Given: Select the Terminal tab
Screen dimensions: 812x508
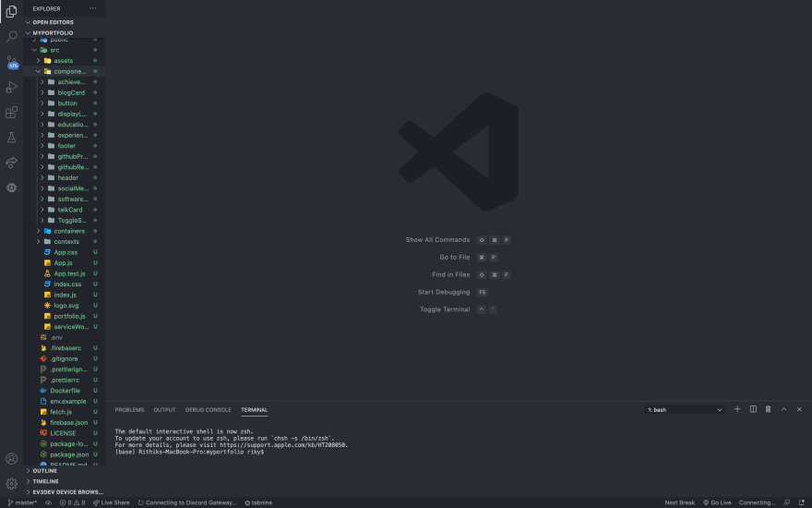Looking at the screenshot, I should coord(255,409).
